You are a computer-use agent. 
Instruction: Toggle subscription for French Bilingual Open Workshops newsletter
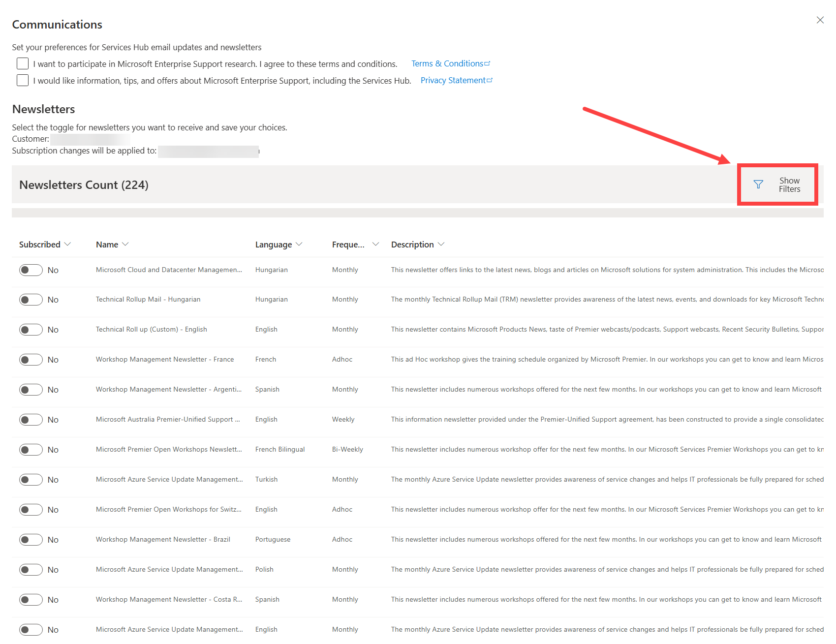click(x=31, y=450)
